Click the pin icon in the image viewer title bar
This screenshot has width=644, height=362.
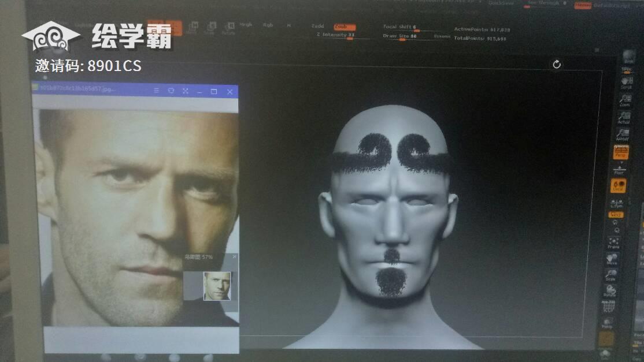pos(171,91)
